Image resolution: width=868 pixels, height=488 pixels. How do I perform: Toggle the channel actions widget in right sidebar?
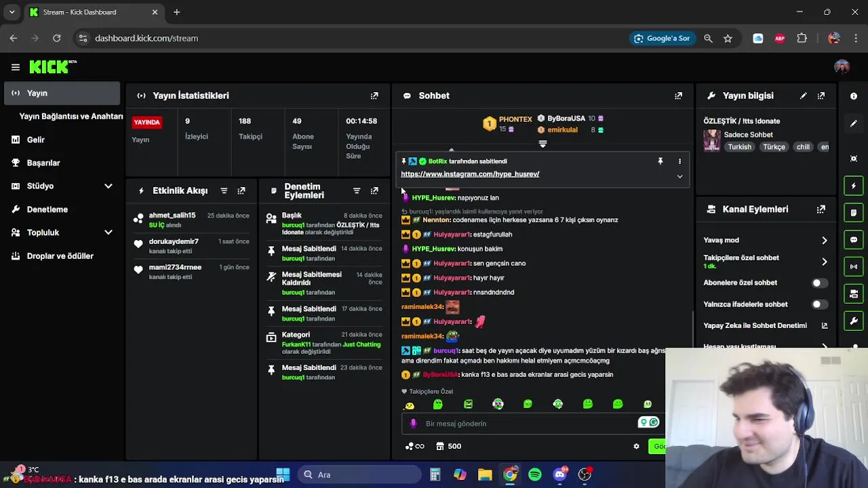[x=854, y=294]
